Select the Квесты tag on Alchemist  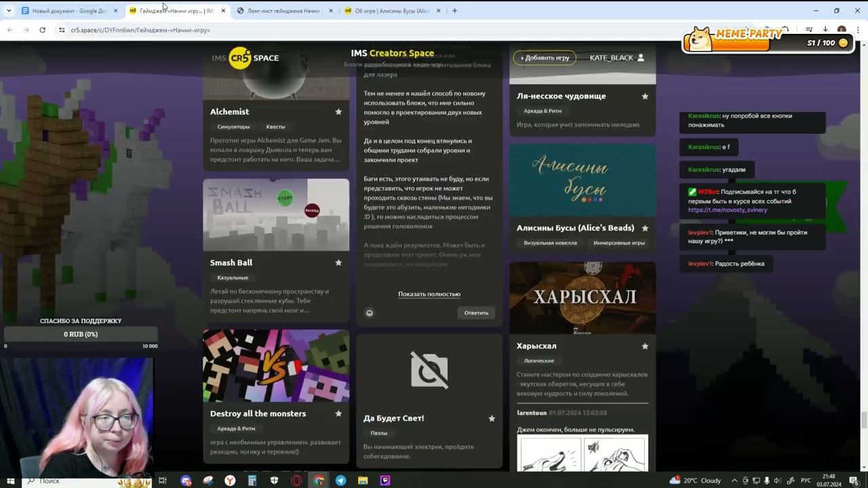[x=275, y=127]
